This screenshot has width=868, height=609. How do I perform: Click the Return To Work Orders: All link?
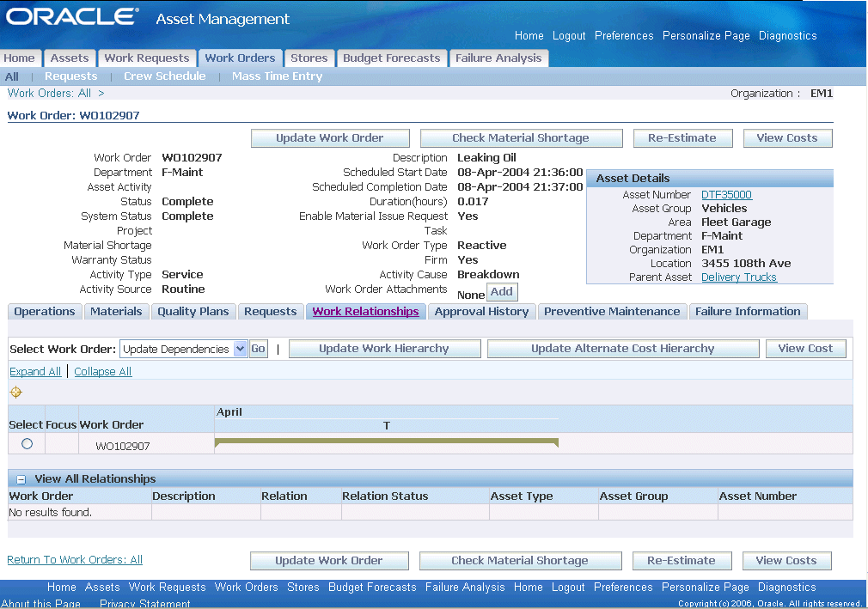75,560
